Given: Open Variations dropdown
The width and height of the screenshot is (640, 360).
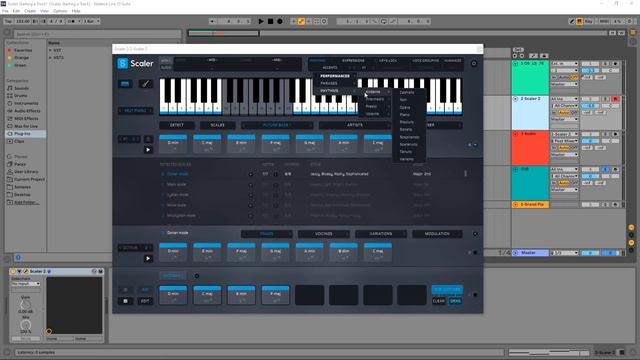Looking at the screenshot, I should 381,234.
